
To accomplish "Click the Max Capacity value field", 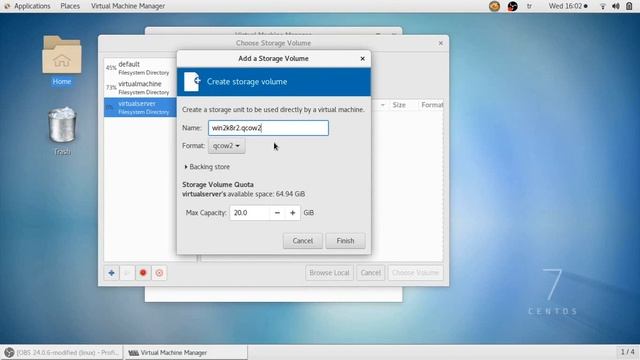I will (x=249, y=213).
